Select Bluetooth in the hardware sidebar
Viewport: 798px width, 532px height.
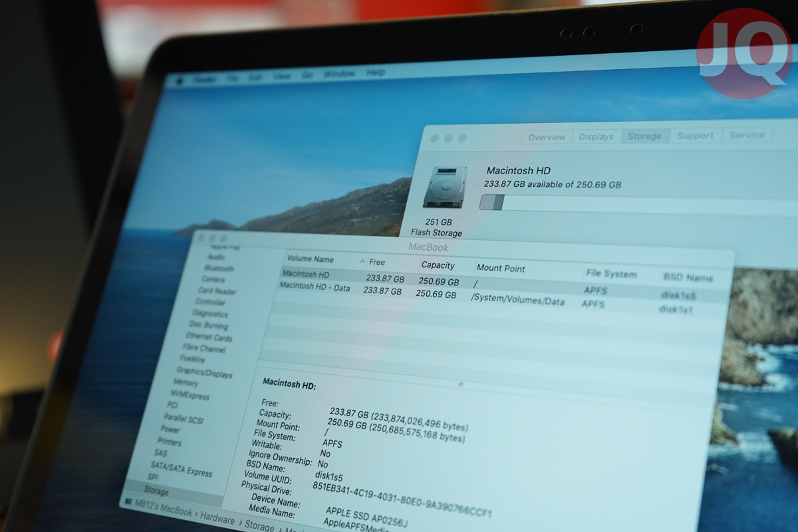219,268
